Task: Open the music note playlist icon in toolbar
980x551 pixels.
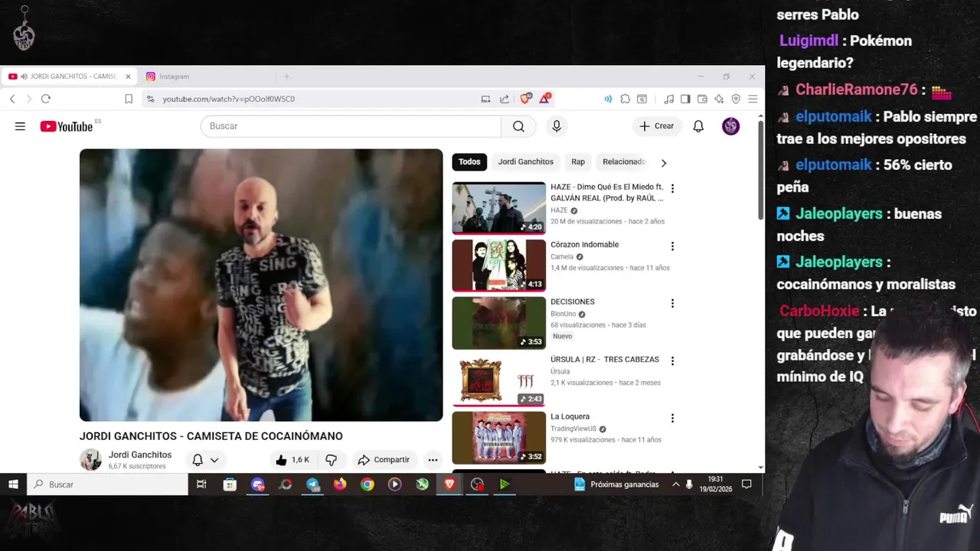Action: coord(668,99)
